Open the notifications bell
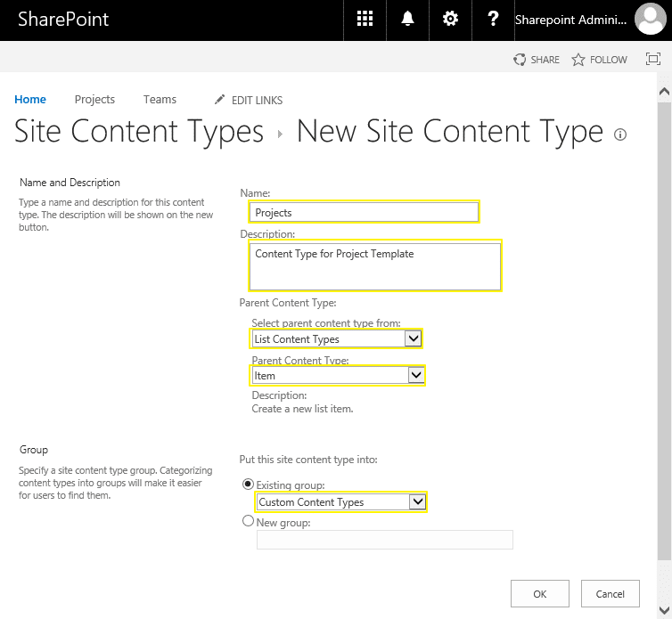The height and width of the screenshot is (619, 672). (x=408, y=20)
